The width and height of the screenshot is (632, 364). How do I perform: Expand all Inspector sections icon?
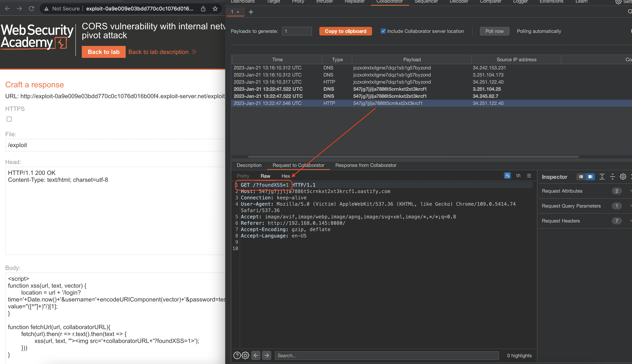[602, 177]
